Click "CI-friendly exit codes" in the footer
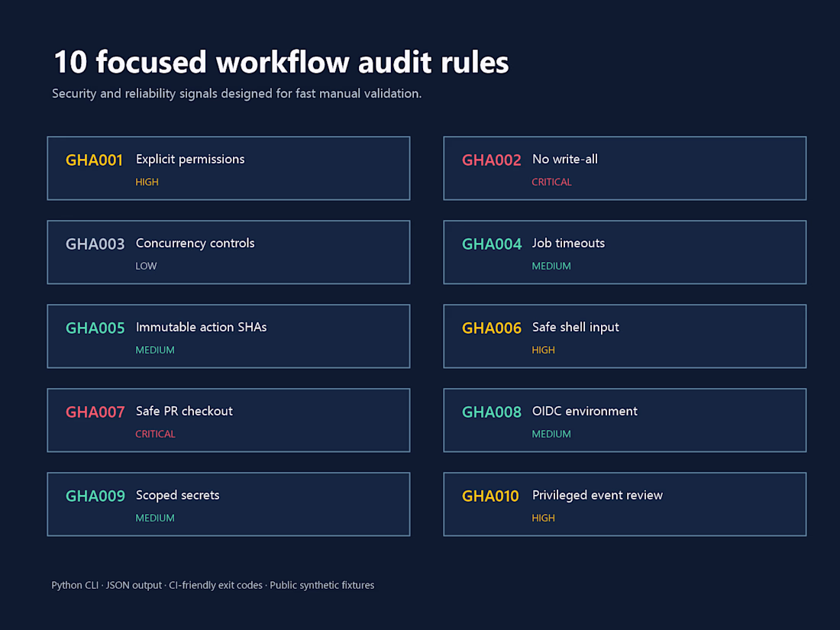 click(x=215, y=586)
